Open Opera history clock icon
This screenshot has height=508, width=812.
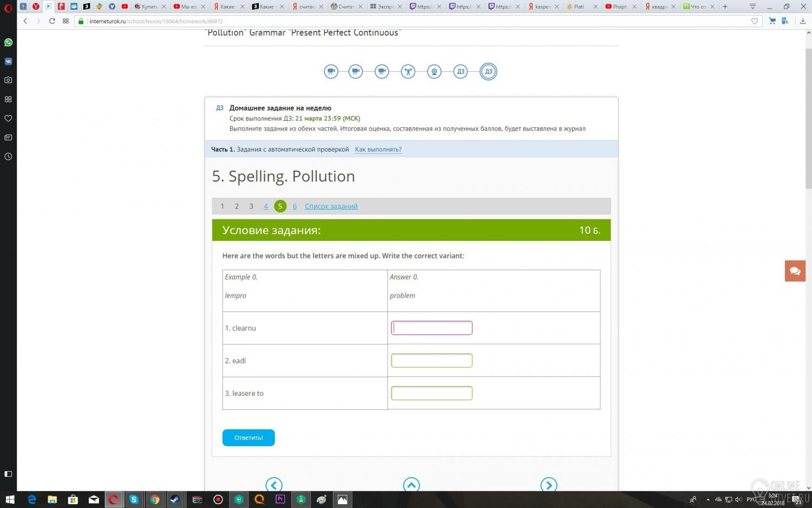click(8, 157)
